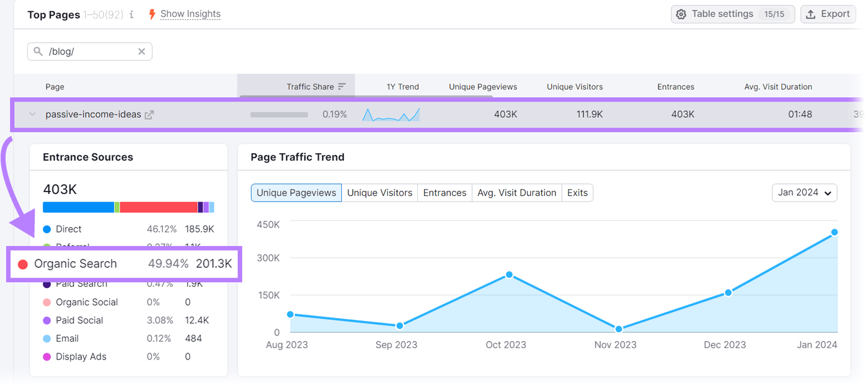868x388 pixels.
Task: Open passive-income-ideas via external link icon
Action: (x=149, y=114)
